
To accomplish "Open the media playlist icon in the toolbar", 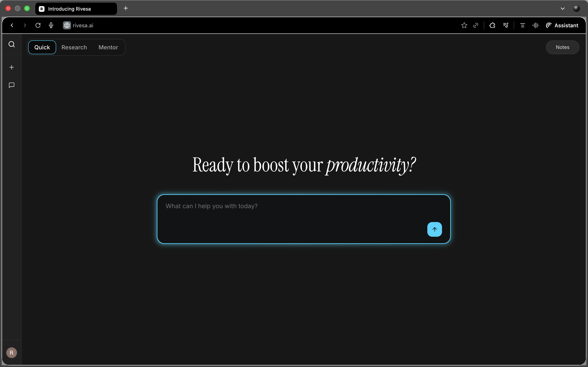I will (506, 25).
